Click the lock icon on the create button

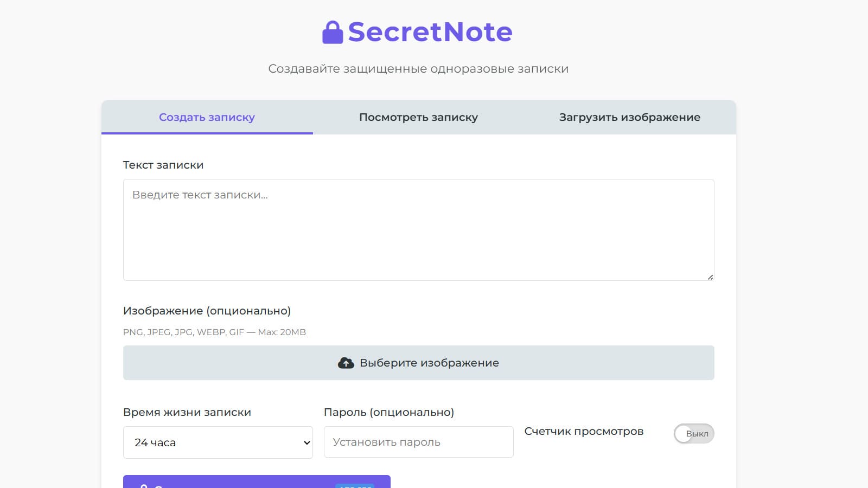coord(144,486)
